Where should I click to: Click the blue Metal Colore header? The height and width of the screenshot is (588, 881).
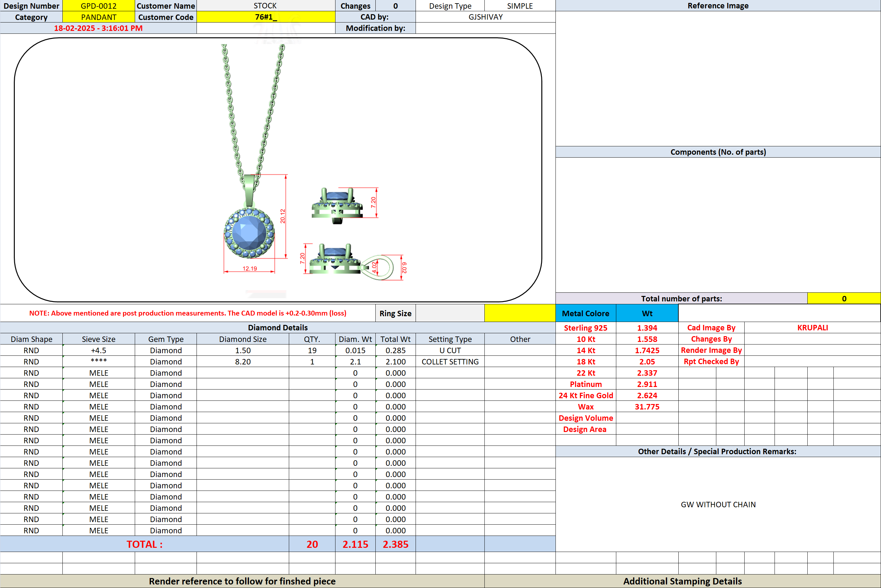(x=586, y=313)
